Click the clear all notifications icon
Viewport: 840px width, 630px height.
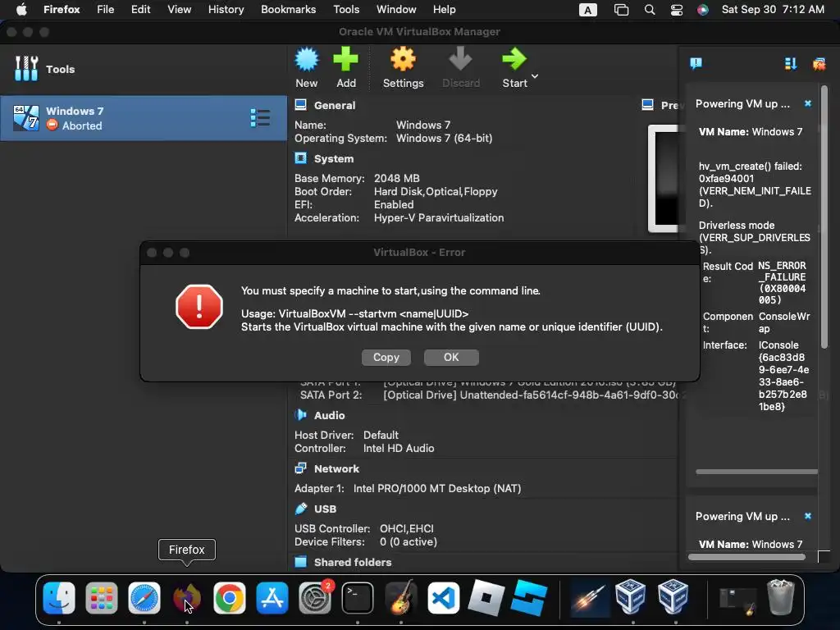click(x=819, y=64)
